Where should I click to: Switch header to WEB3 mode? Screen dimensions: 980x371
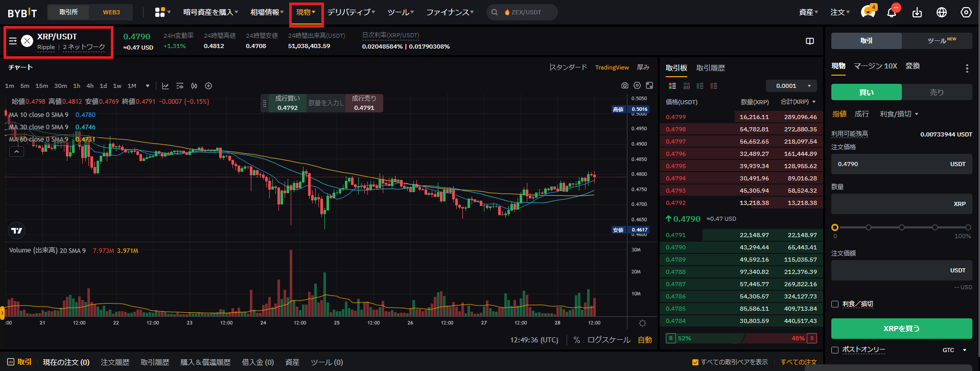click(x=111, y=12)
